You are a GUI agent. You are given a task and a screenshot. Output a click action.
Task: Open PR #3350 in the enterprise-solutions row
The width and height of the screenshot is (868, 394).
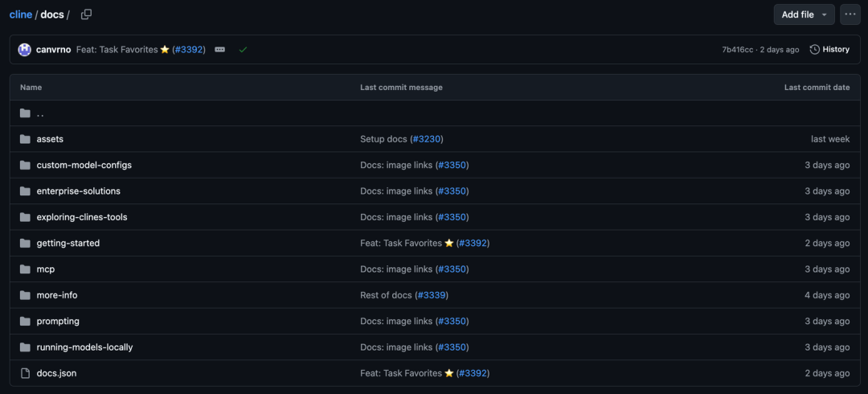click(x=452, y=191)
